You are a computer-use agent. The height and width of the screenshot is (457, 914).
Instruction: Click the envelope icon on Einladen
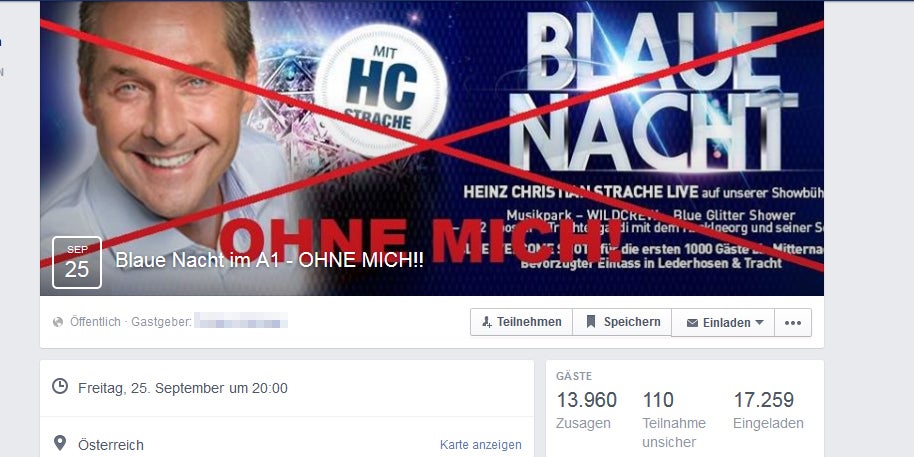692,323
